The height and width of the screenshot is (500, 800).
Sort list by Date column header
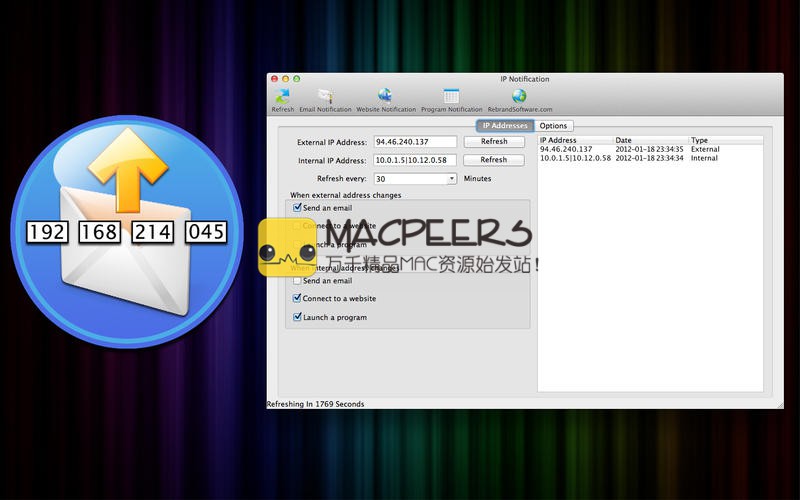pos(650,140)
